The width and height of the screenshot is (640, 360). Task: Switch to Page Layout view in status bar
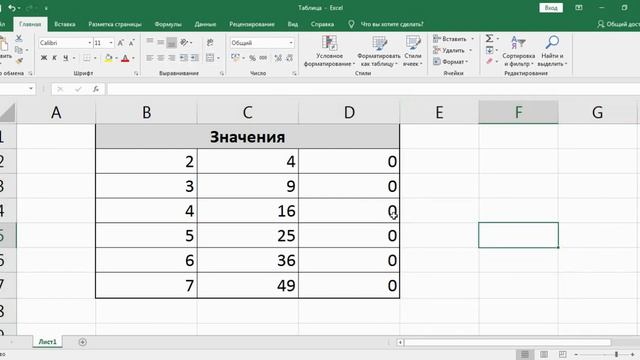544,354
